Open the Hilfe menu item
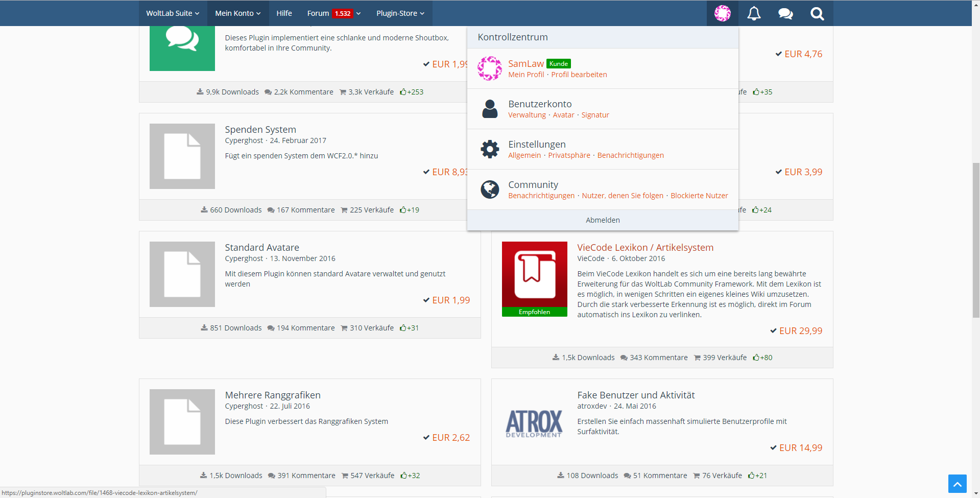 pos(284,13)
